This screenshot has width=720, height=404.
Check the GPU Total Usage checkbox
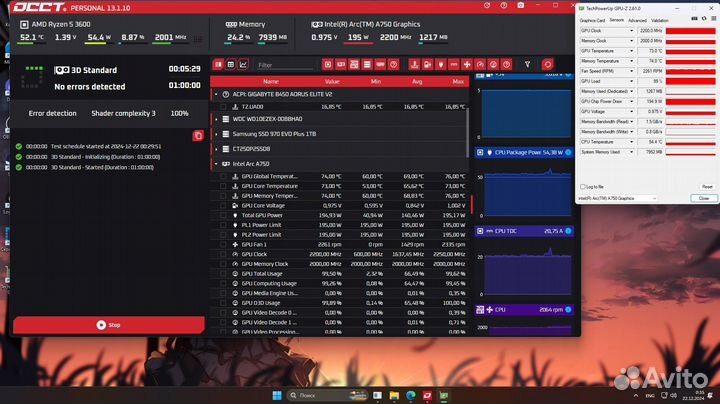(x=223, y=274)
